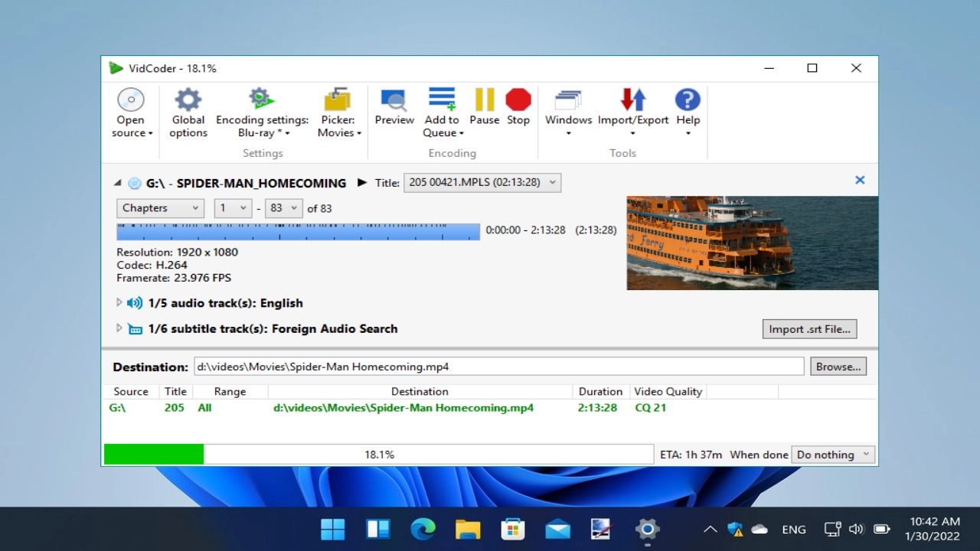Click the Destination column header
The image size is (980, 551).
pos(420,392)
